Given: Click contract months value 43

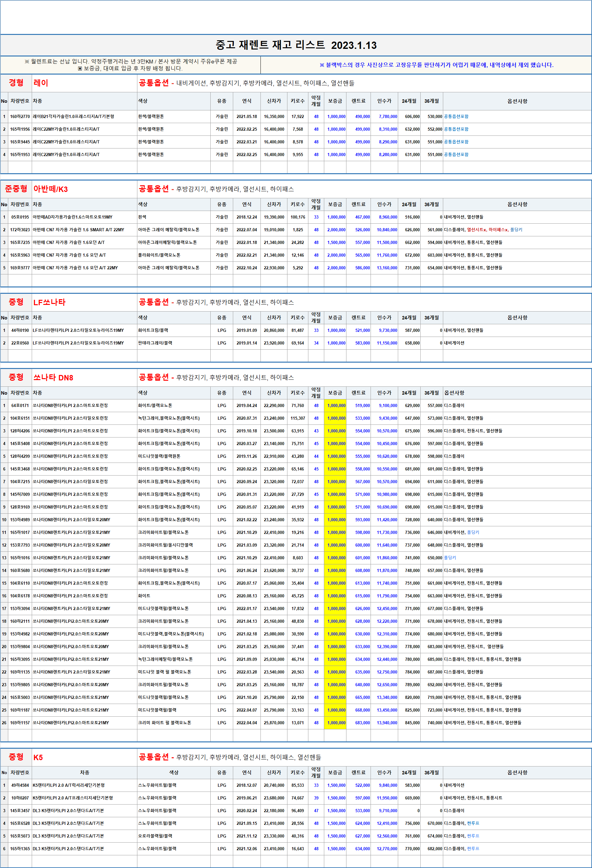Looking at the screenshot, I should (316, 431).
